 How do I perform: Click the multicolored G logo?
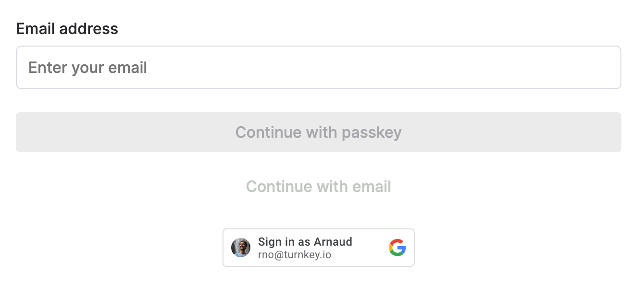[397, 248]
